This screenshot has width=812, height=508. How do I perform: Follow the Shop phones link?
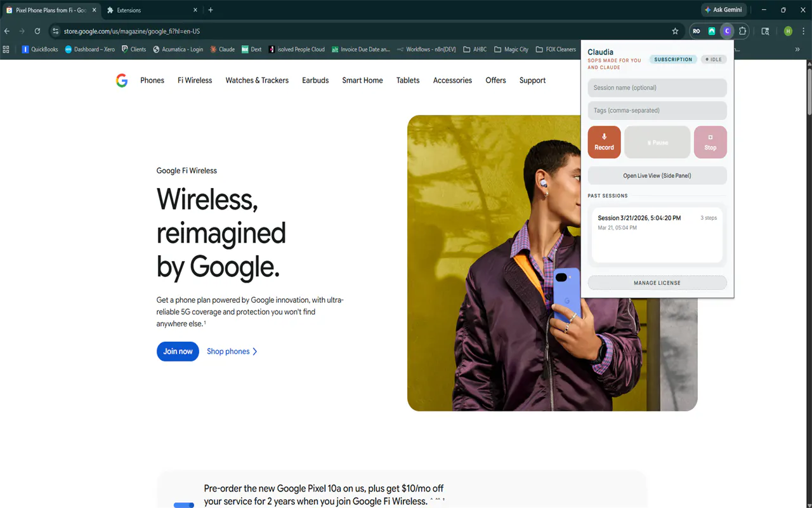coord(232,351)
